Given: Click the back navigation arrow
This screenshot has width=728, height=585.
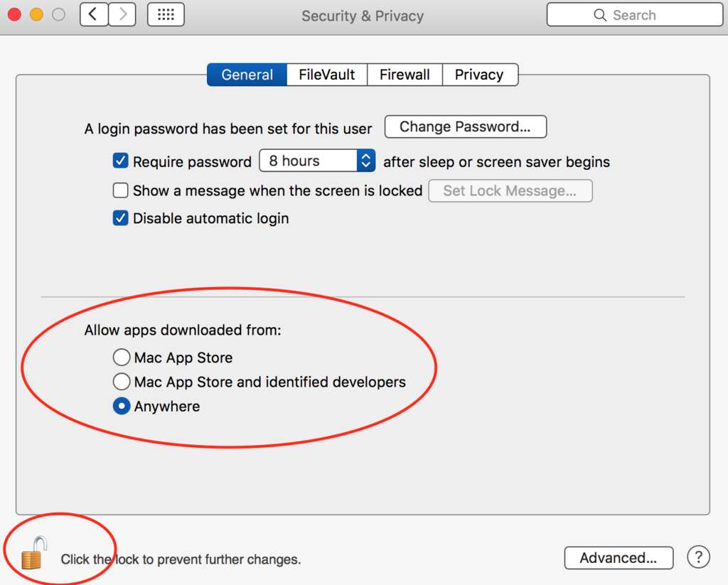Looking at the screenshot, I should tap(95, 14).
